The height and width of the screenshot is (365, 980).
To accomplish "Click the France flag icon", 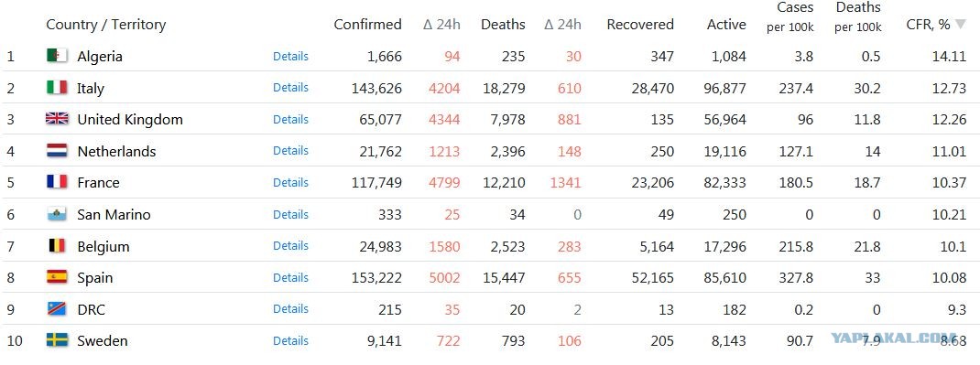I will [x=57, y=182].
